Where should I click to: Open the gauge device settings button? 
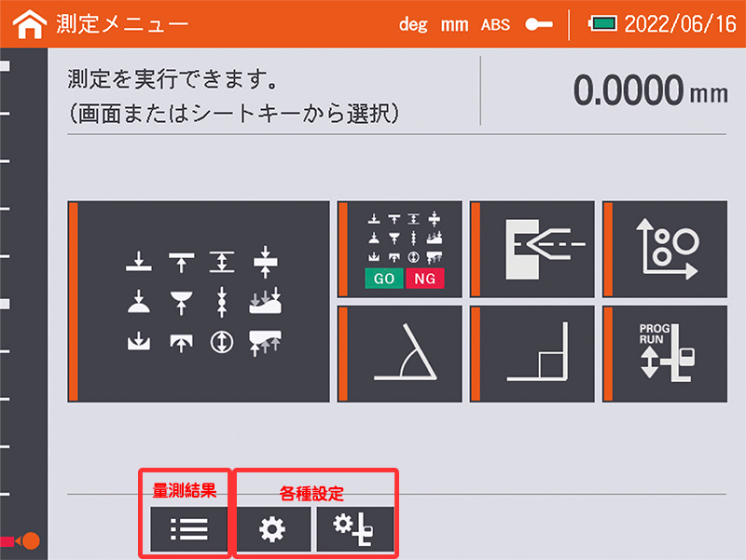(x=354, y=529)
